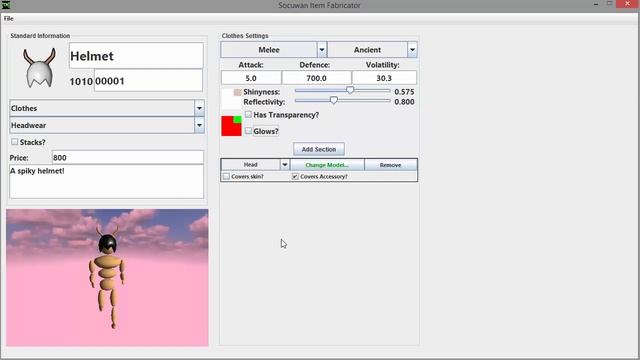Enable the Glows? checkbox
The image size is (640, 360).
248,131
